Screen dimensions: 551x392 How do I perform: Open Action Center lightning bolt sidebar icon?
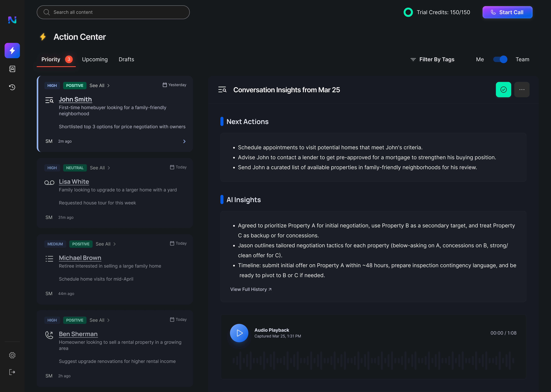tap(12, 50)
